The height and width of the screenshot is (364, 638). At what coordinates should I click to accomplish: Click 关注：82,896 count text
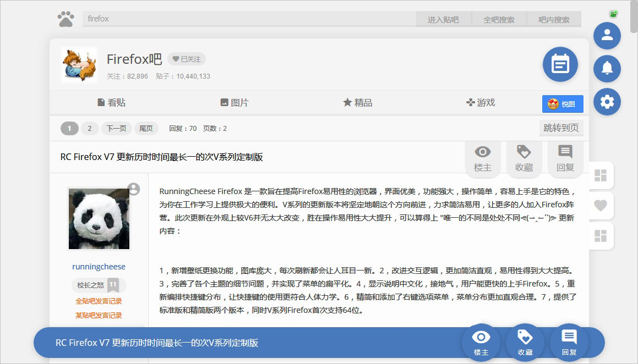tap(127, 76)
